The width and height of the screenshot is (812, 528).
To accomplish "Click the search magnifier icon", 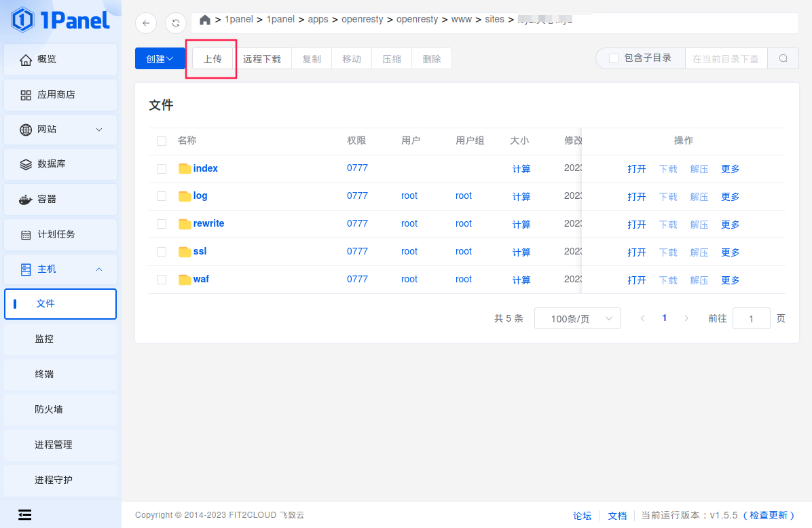I will 783,58.
